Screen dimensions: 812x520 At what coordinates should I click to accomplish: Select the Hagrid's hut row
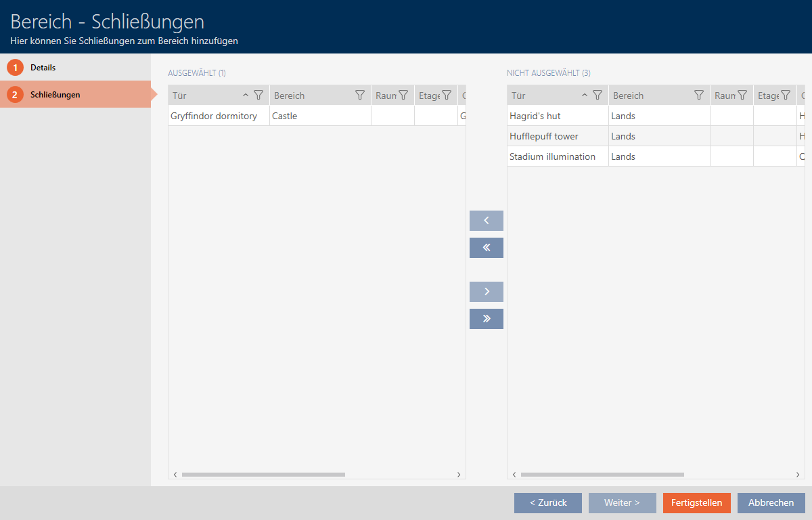point(535,116)
